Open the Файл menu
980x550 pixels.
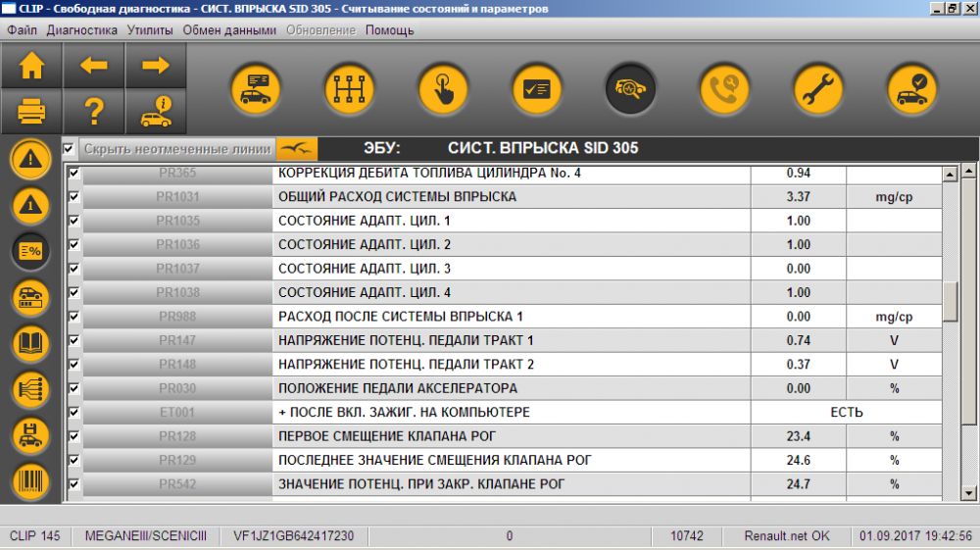pyautogui.click(x=22, y=30)
